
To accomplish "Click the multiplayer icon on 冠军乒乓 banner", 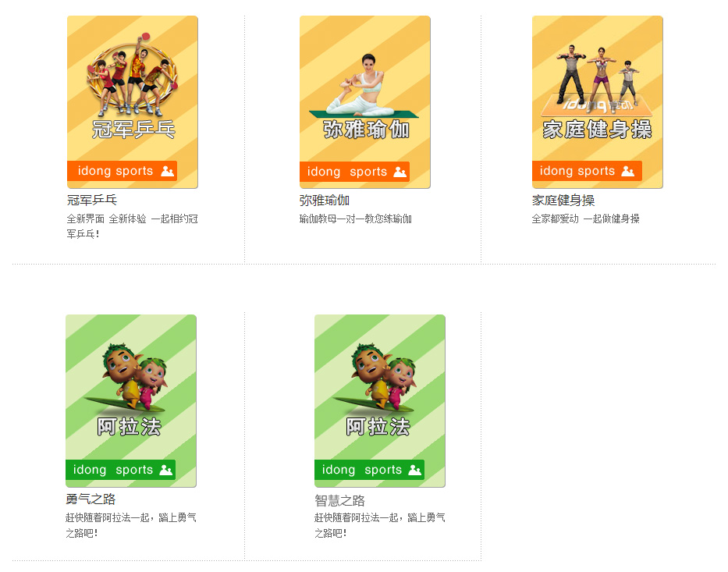I will click(x=167, y=172).
